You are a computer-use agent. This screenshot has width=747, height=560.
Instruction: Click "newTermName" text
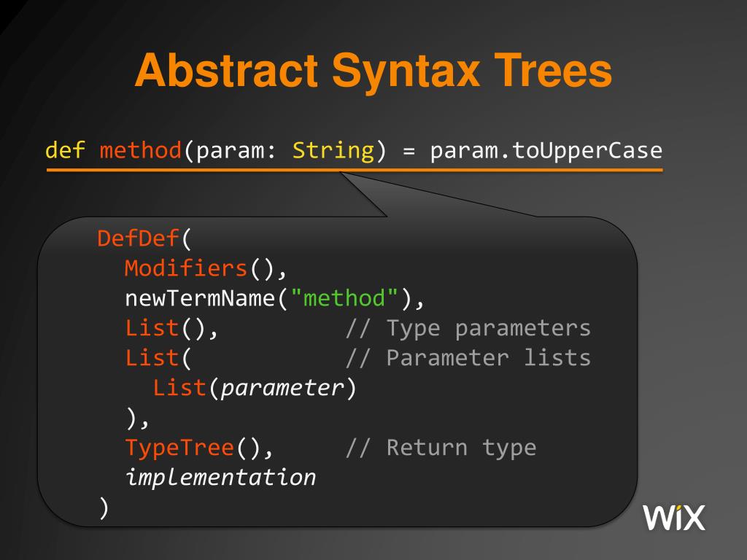click(x=200, y=298)
